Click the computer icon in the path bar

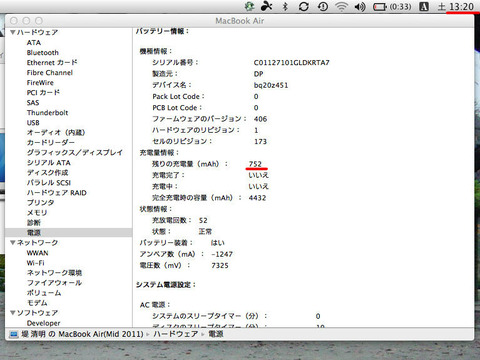point(14,334)
